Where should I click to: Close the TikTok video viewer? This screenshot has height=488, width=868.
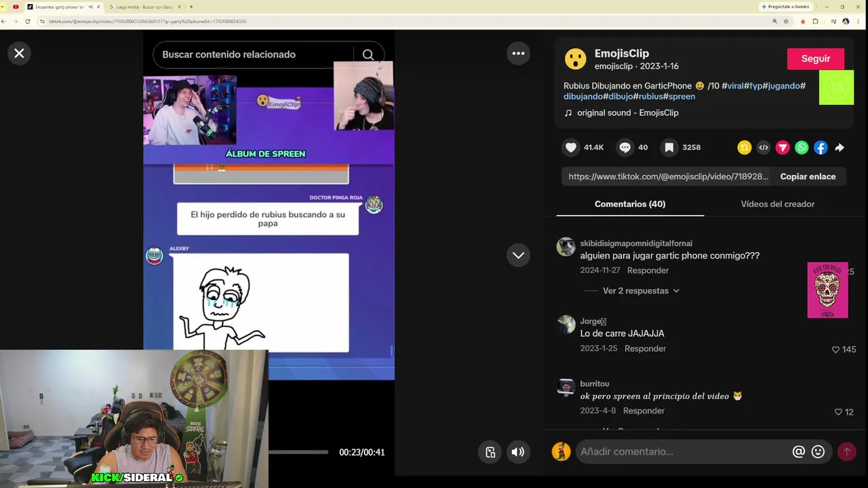click(19, 53)
